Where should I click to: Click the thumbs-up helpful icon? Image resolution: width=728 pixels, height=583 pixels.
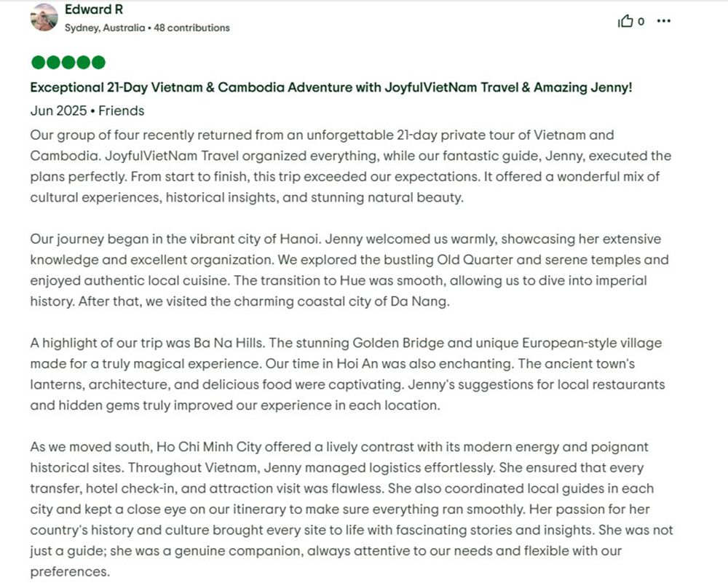[x=625, y=22]
